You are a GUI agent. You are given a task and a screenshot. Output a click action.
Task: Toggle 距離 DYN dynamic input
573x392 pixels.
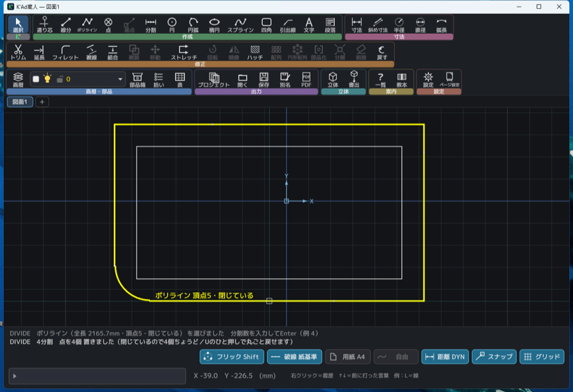point(445,356)
